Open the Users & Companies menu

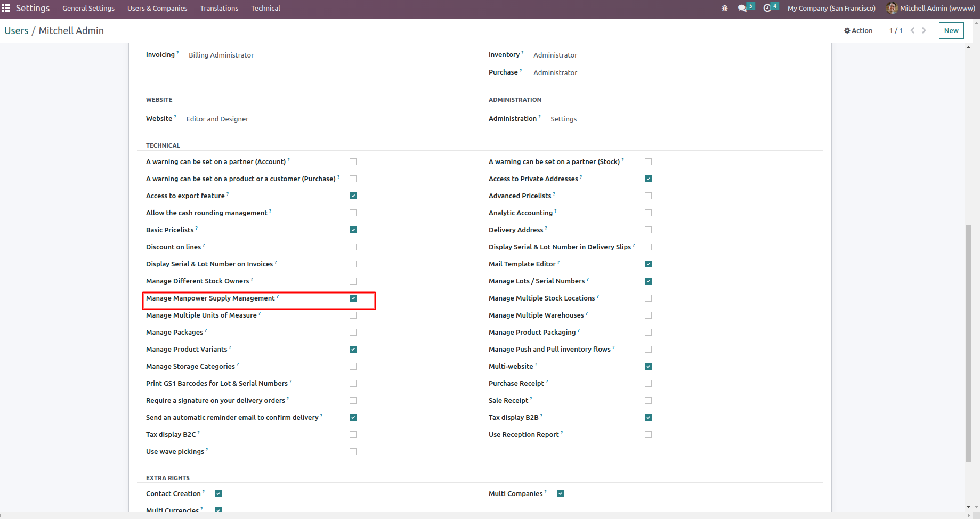[x=157, y=8]
